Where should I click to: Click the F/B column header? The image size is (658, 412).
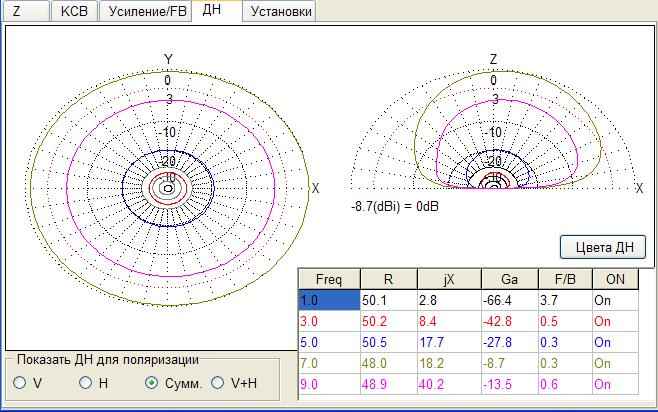[x=565, y=279]
